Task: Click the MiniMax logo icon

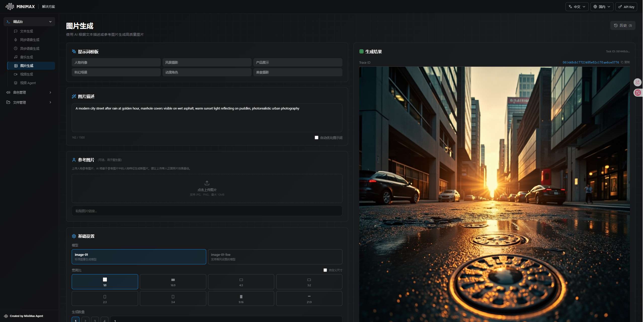Action: tap(10, 7)
